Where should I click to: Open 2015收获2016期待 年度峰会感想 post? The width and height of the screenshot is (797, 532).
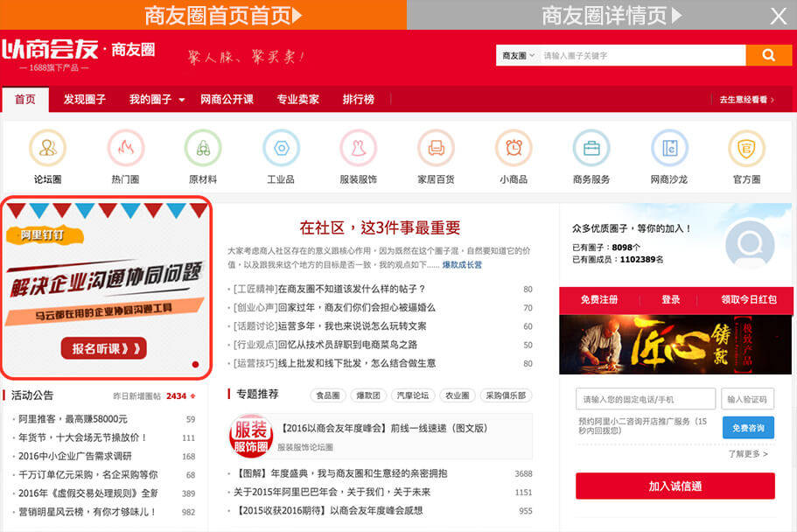click(328, 510)
